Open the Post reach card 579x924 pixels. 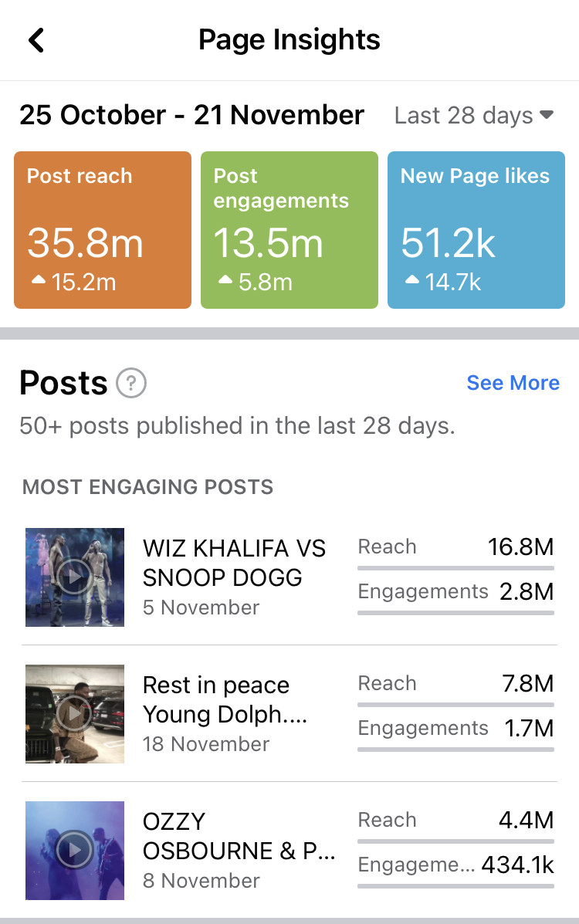(x=103, y=230)
